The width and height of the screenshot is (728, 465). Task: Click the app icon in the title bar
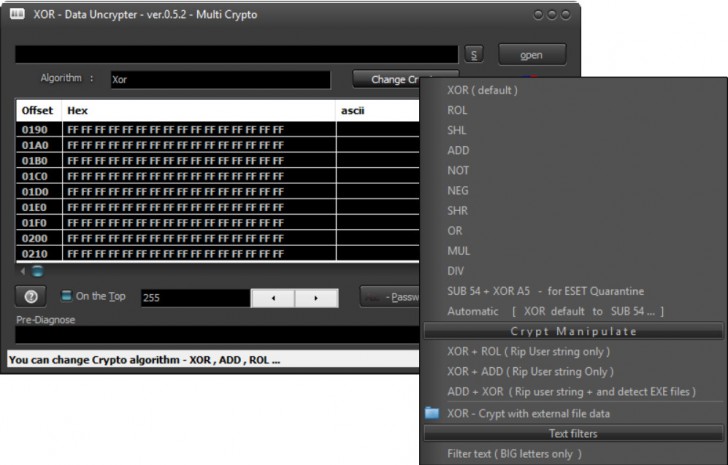tap(17, 14)
